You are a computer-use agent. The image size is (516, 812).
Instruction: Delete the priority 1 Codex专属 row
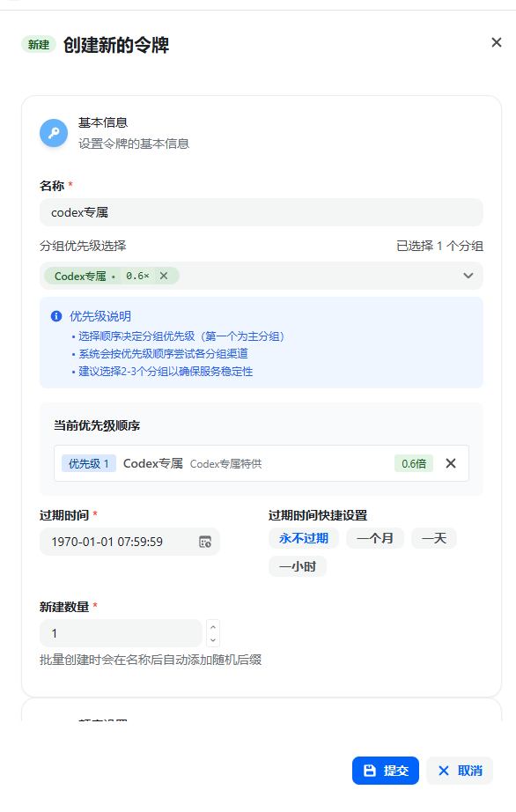(451, 463)
